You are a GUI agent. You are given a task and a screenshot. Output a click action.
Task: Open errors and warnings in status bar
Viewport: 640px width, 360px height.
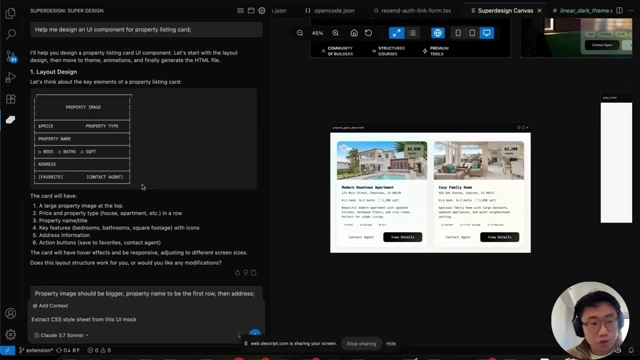(x=99, y=350)
